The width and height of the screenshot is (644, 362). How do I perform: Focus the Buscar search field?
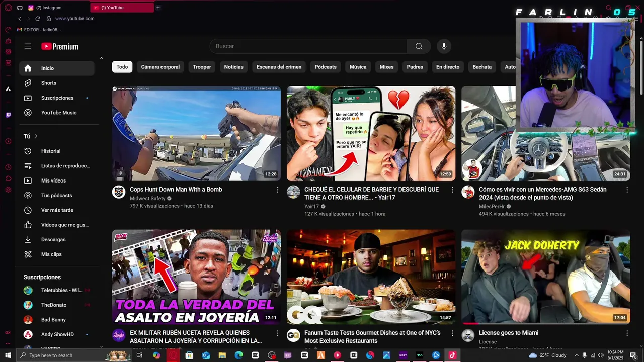click(308, 46)
